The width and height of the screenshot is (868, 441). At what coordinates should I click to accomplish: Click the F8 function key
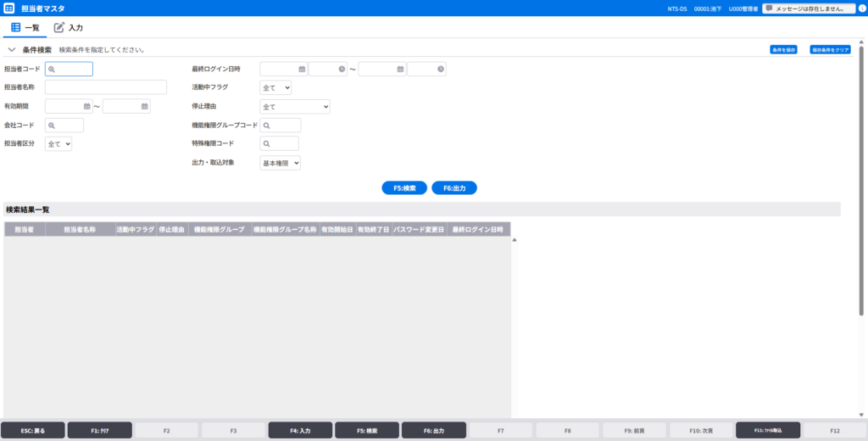(567, 431)
